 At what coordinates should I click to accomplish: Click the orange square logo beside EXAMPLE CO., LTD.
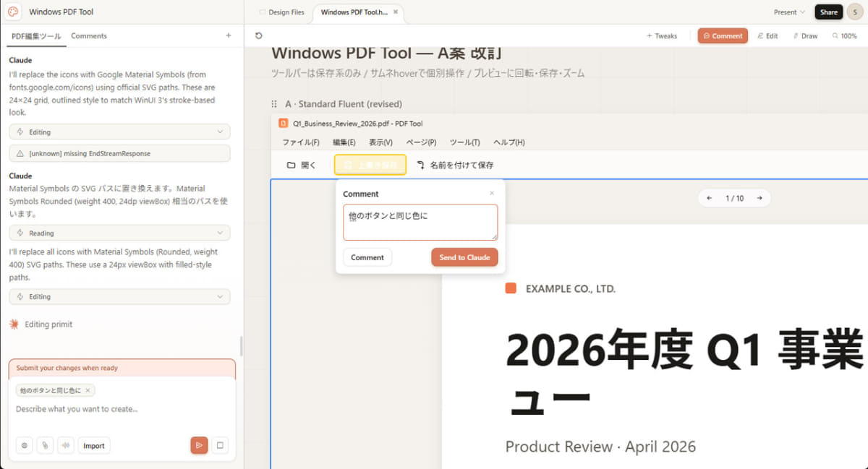click(511, 288)
